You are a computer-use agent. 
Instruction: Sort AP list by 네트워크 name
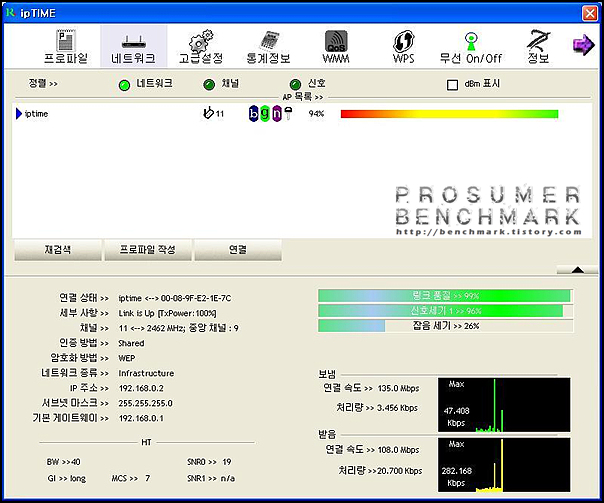pos(124,85)
